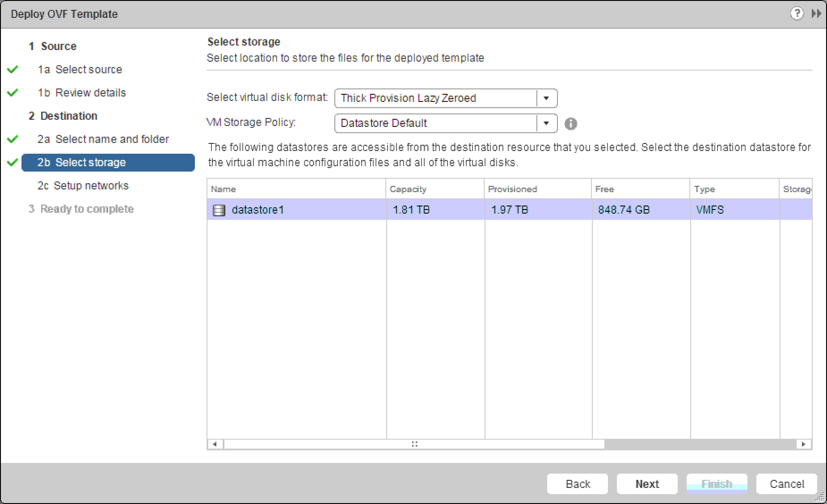Open step 1b Review details

(90, 93)
